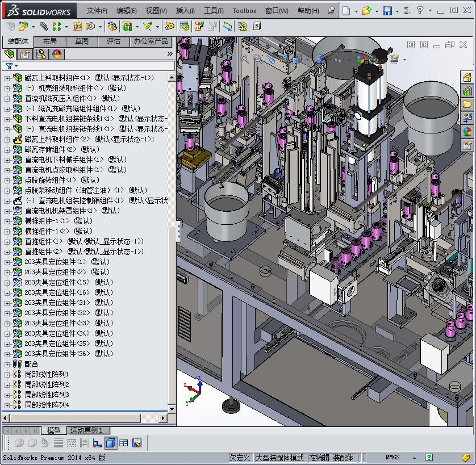Screen dimensions: 476x465
Task: Click the Open folder icon in title bar
Action: pos(367,11)
